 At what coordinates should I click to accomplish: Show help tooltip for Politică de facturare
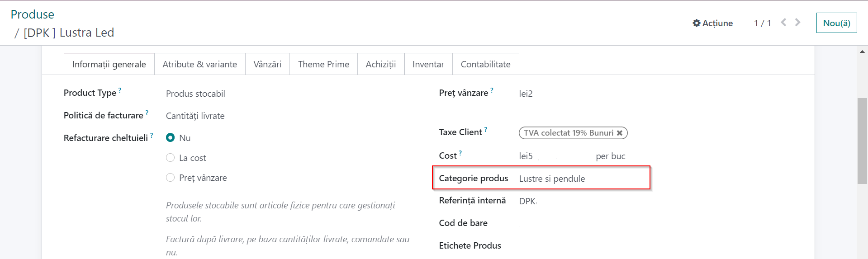click(147, 113)
